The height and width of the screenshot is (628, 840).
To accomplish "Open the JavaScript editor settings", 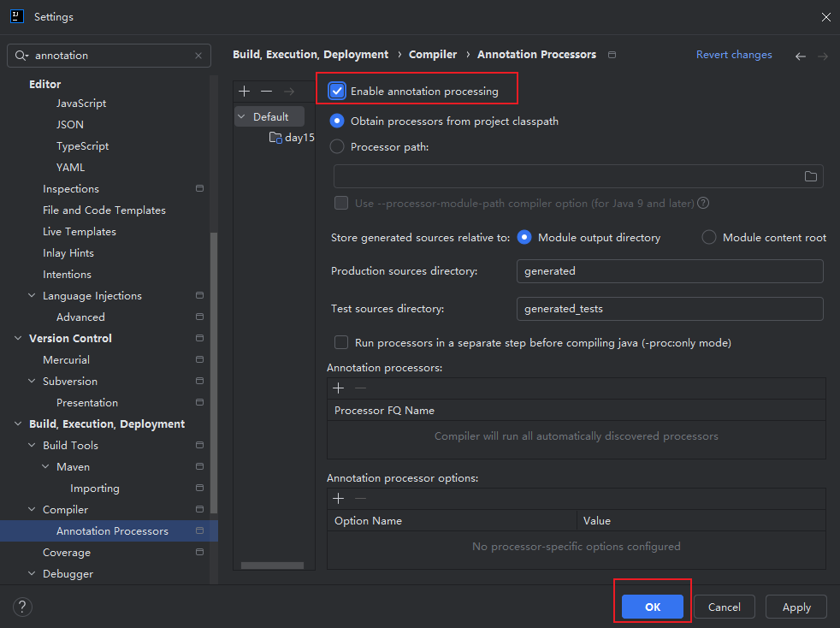I will tap(81, 103).
